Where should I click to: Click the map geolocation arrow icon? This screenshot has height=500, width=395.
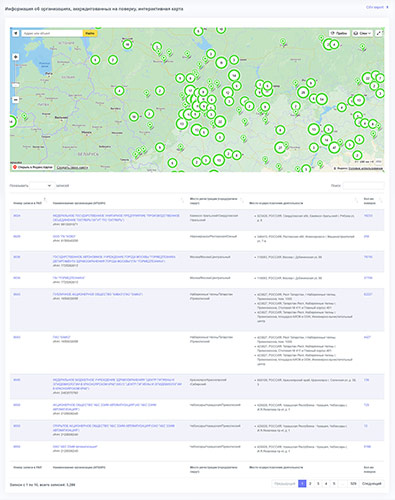[16, 33]
